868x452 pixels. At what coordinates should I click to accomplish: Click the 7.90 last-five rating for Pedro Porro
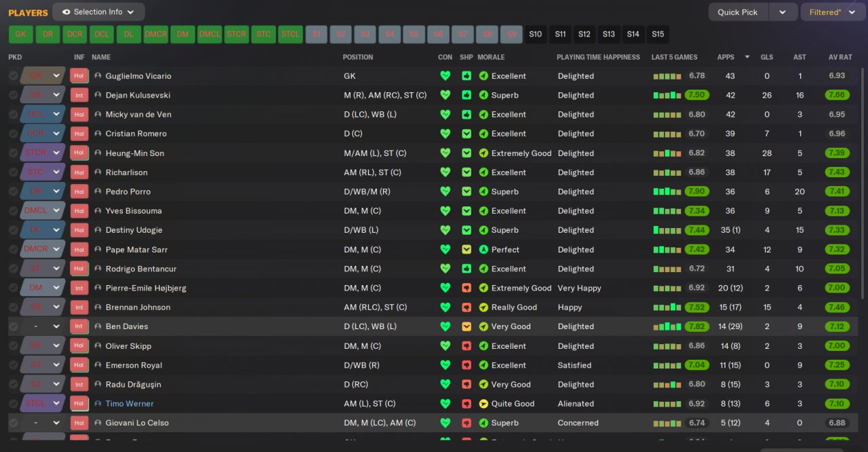[696, 191]
